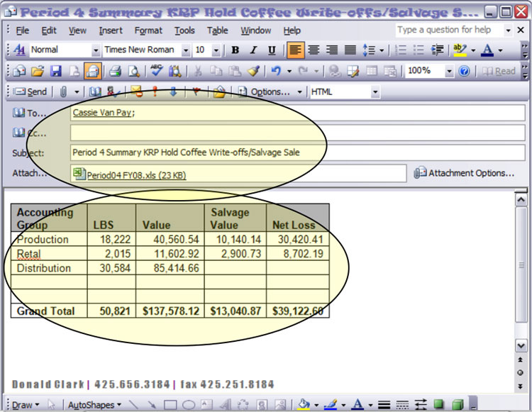Viewport: 532px width, 412px height.
Task: Select the Rectangle drawing tool
Action: click(x=170, y=405)
